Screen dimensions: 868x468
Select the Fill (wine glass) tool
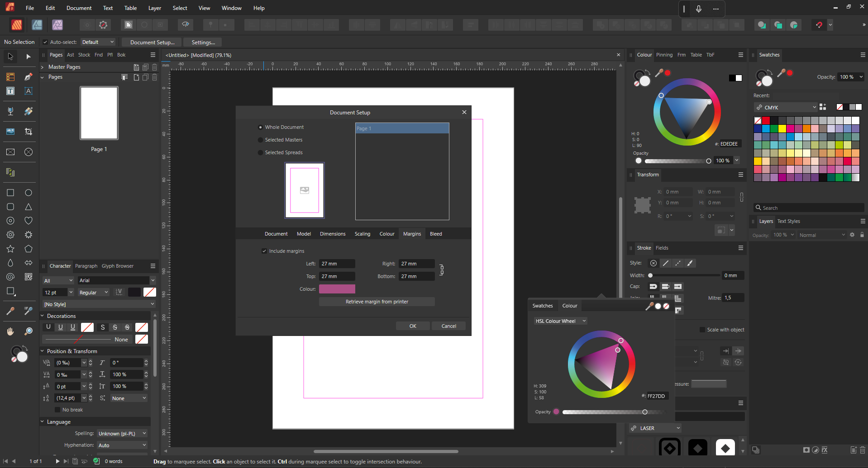10,111
